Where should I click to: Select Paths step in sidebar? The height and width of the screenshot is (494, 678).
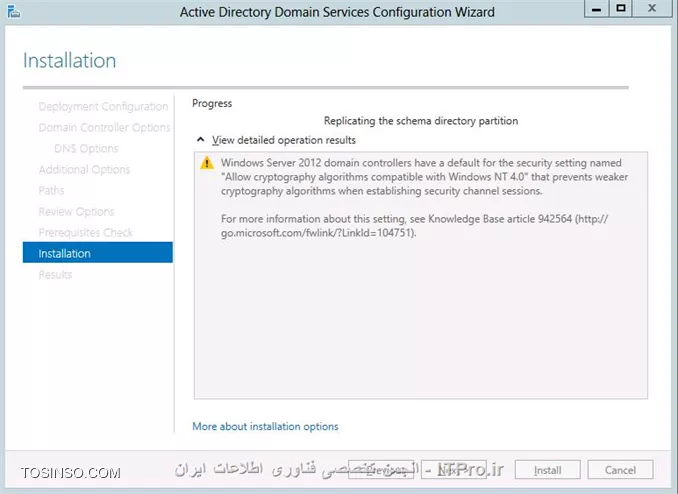pos(51,191)
